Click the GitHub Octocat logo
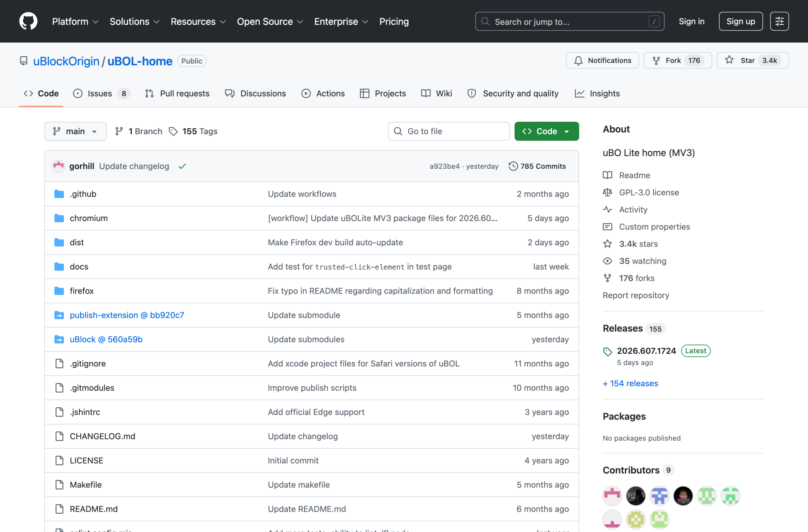Image resolution: width=808 pixels, height=532 pixels. tap(28, 21)
